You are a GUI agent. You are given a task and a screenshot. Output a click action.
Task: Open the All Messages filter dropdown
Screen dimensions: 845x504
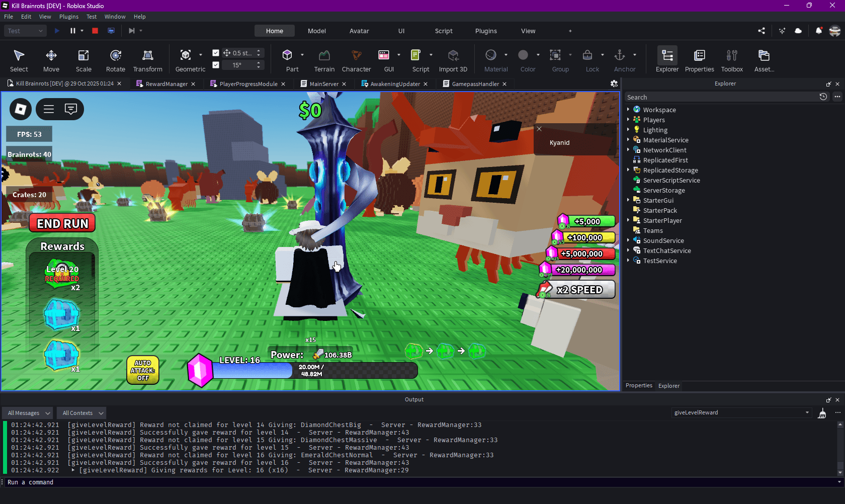pos(28,413)
